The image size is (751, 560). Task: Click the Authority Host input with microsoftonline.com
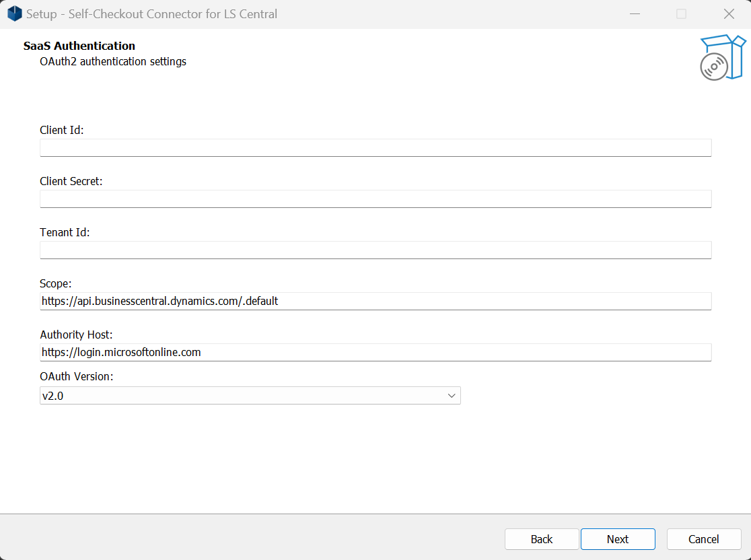(375, 352)
